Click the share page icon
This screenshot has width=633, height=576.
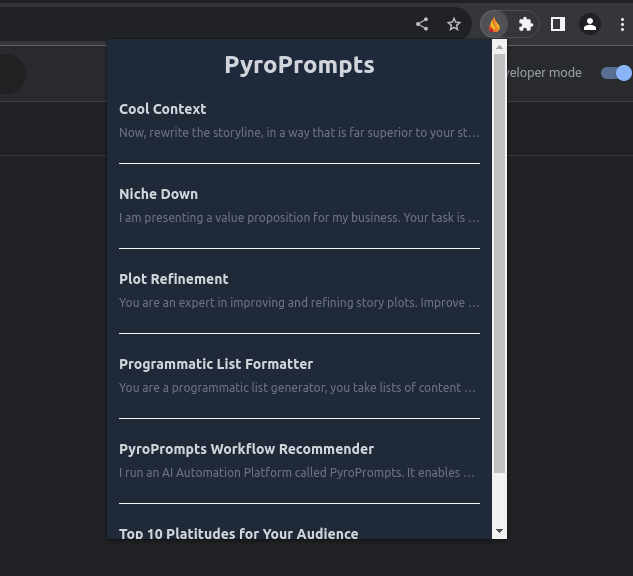tap(422, 24)
